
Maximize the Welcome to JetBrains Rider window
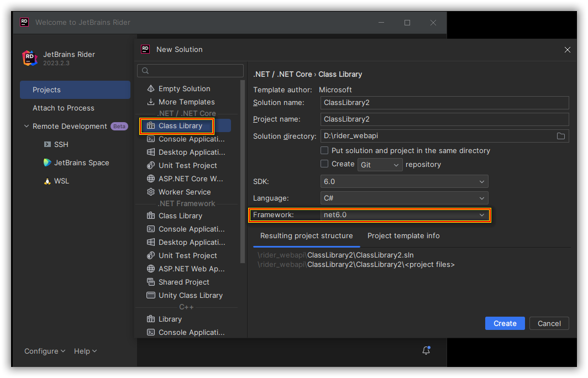click(407, 23)
